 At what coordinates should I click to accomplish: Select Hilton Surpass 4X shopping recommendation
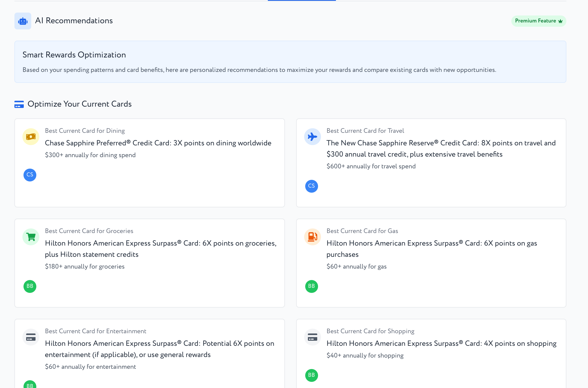pos(441,343)
